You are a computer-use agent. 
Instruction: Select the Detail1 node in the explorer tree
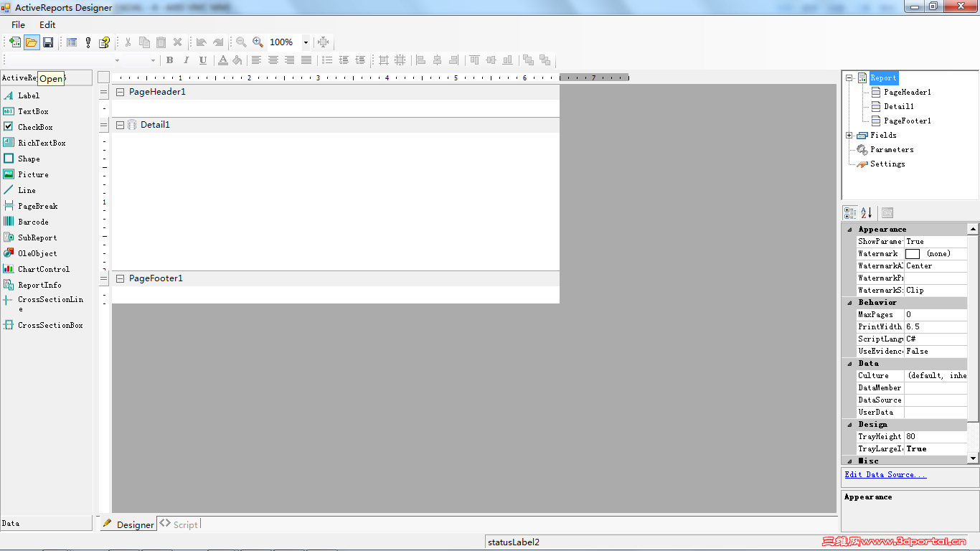pyautogui.click(x=899, y=106)
